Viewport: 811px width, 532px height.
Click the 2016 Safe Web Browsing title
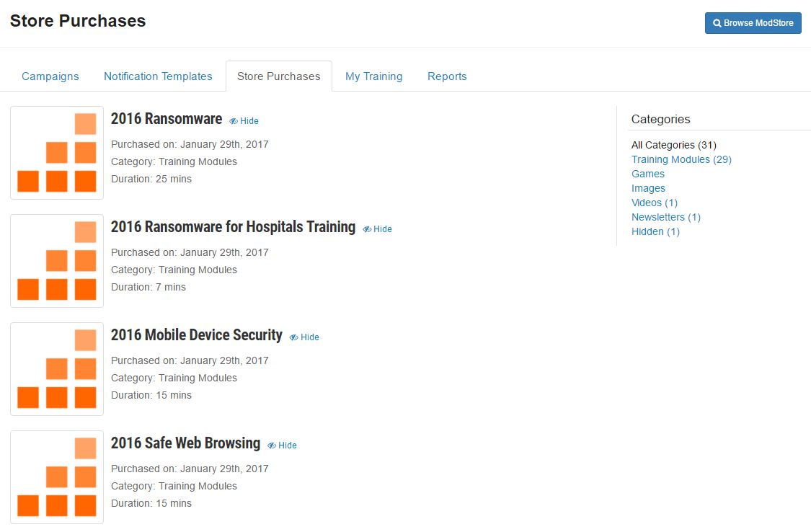(x=186, y=443)
